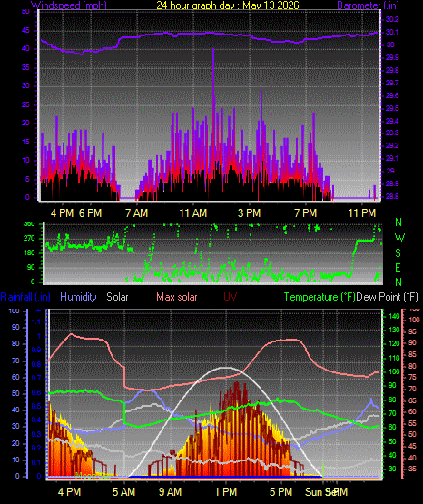The image size is (423, 504).
Task: Click the '6 PM' label on wind graph
Action: click(90, 213)
